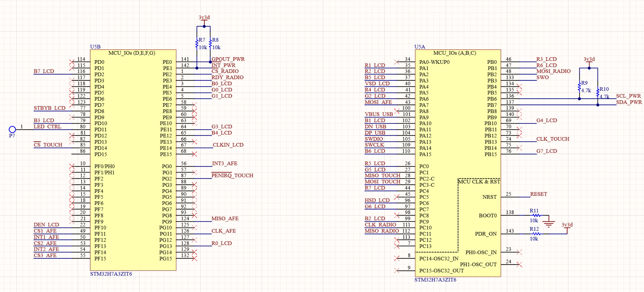644x292 pixels.
Task: Select the R0_LCD net label
Action: (x=222, y=243)
